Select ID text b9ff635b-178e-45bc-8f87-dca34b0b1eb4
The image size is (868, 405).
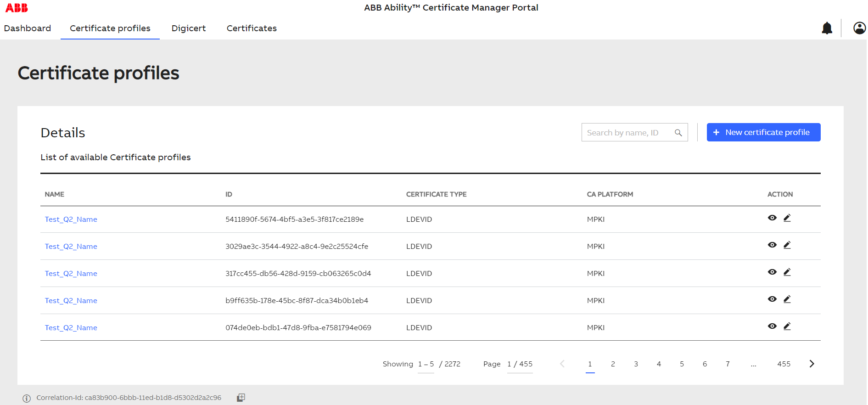pos(297,301)
